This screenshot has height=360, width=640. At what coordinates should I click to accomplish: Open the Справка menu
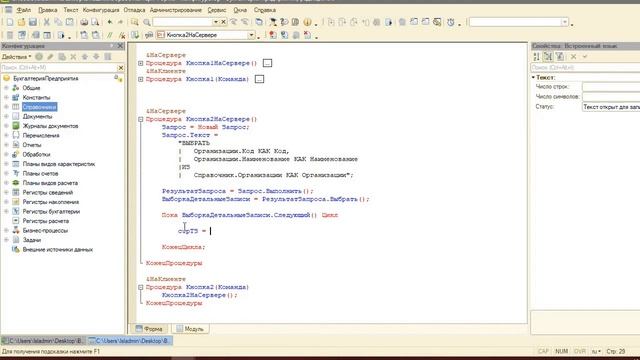click(264, 10)
